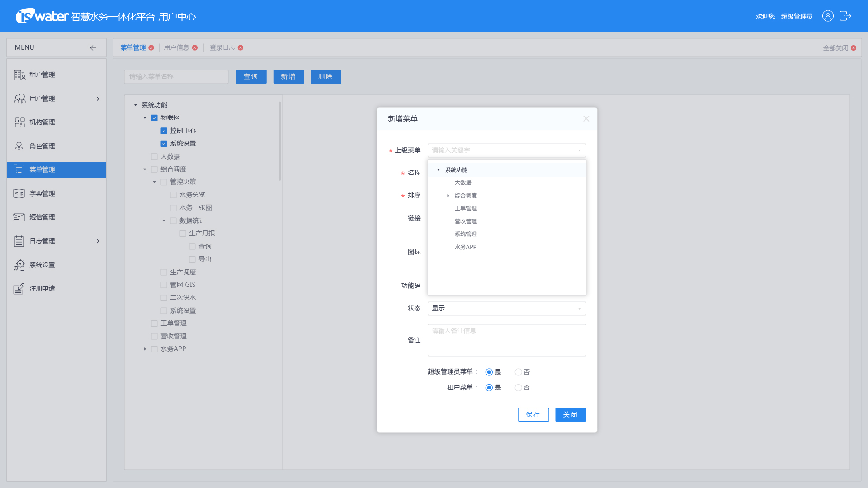Click the red x next to 全部关闭
This screenshot has width=868, height=488.
point(854,48)
